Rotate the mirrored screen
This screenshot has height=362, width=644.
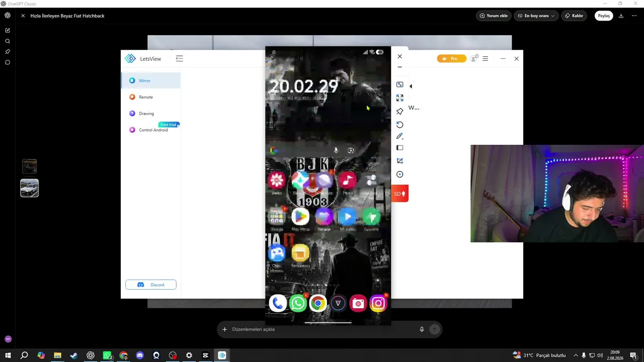399,124
